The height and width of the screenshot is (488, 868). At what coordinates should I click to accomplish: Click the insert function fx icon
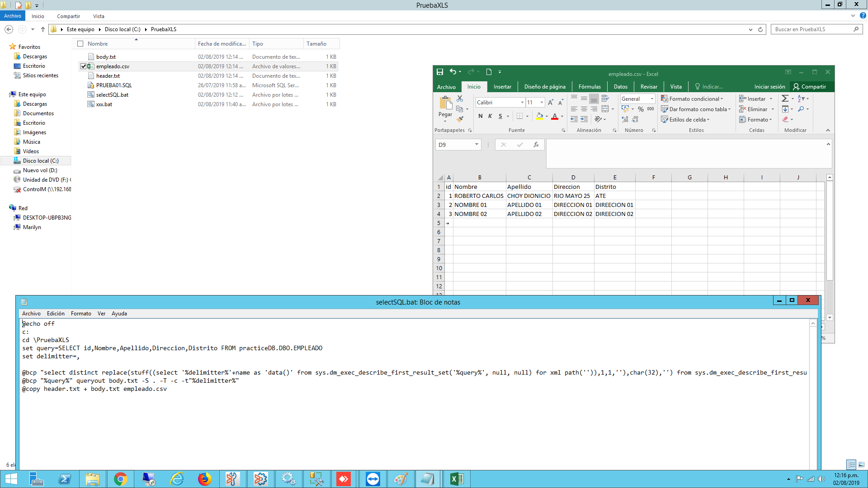point(536,145)
